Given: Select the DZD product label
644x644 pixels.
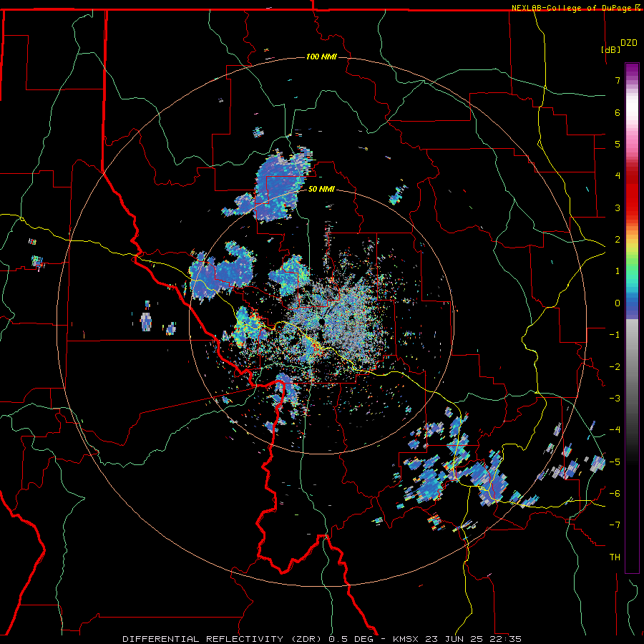Looking at the screenshot, I should click(628, 43).
